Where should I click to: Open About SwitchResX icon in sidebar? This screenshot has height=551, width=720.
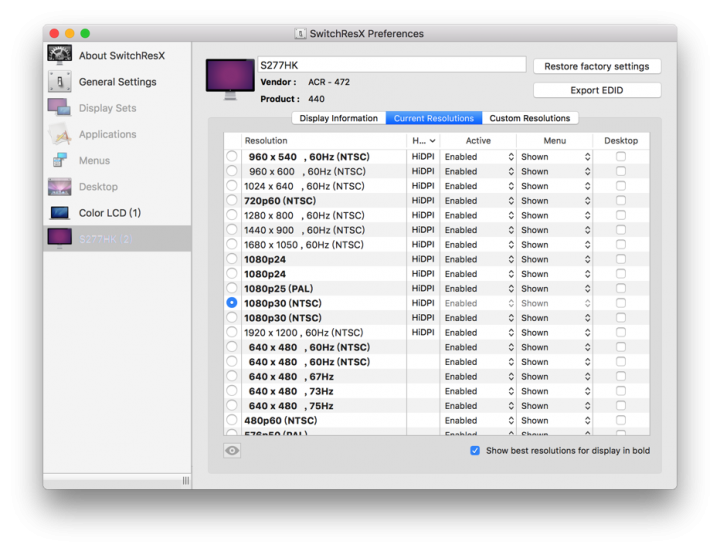tap(60, 55)
